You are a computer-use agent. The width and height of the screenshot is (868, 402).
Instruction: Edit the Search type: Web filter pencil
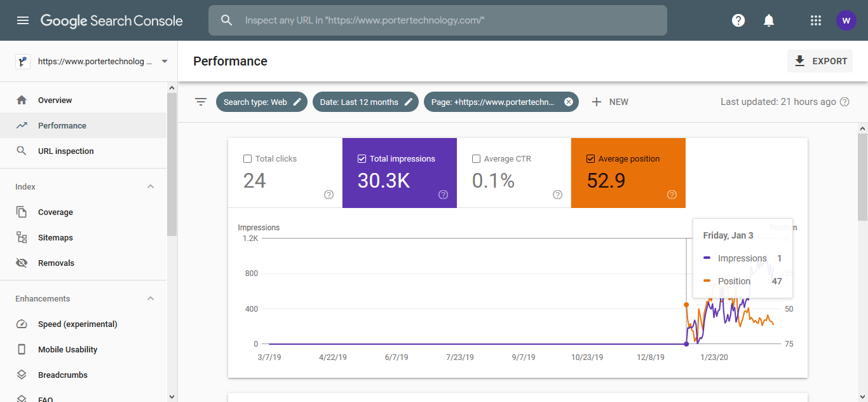(x=297, y=102)
